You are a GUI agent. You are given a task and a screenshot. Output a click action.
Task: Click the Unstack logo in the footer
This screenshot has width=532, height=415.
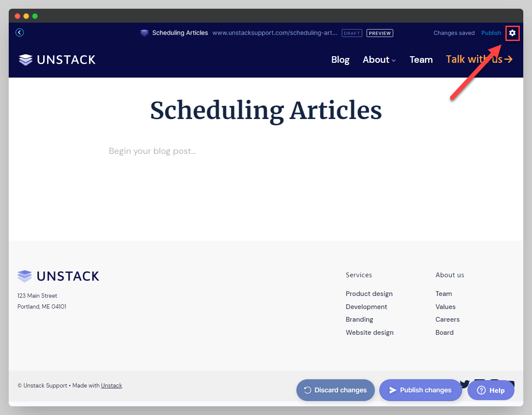click(58, 276)
